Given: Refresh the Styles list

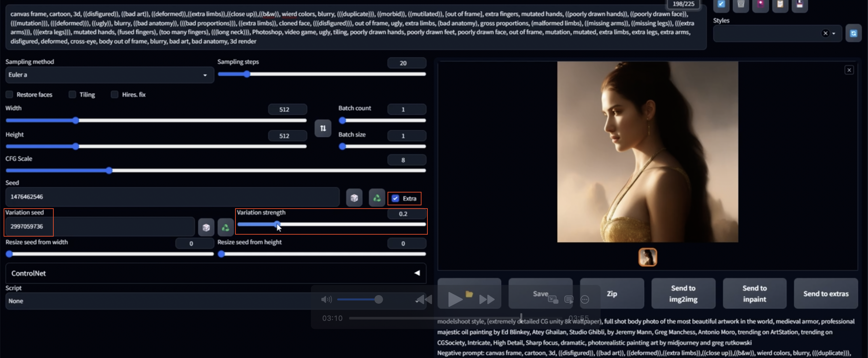Looking at the screenshot, I should click(853, 33).
